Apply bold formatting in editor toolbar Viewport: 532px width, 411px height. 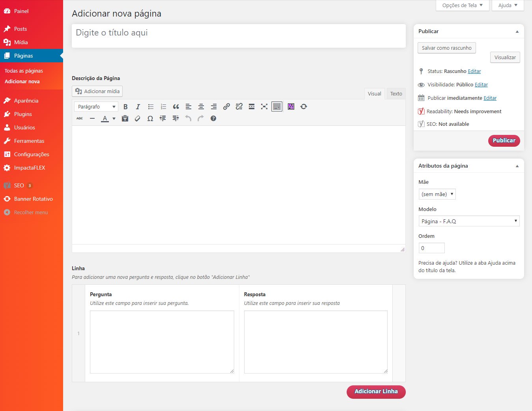pos(125,106)
